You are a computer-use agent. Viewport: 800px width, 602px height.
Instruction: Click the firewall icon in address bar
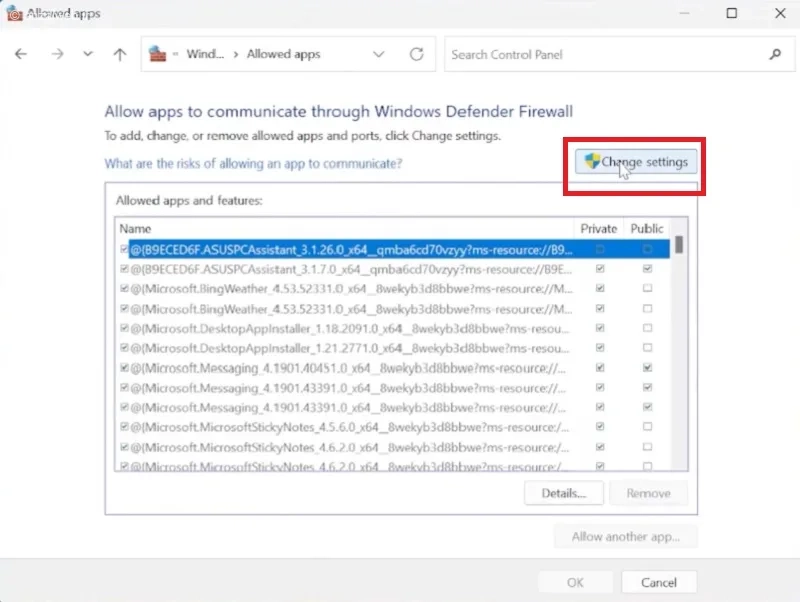(x=158, y=54)
